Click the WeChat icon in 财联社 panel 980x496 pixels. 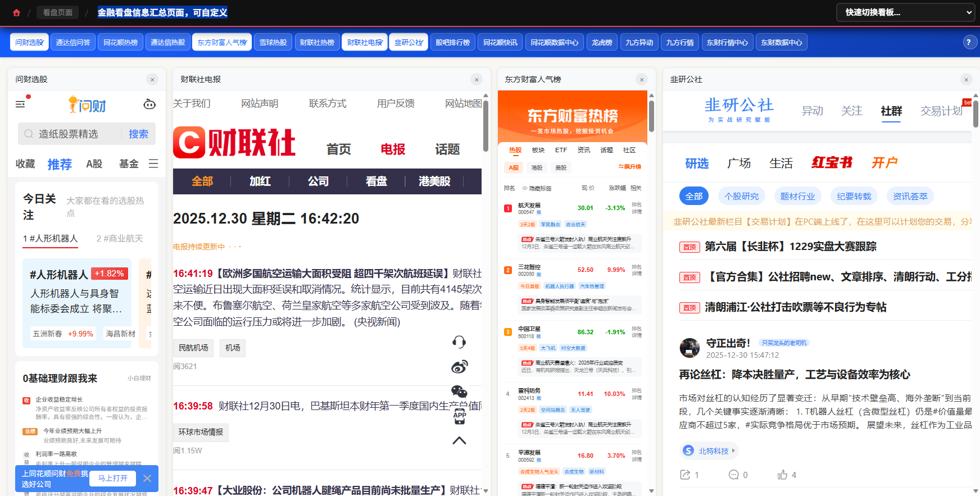(459, 392)
